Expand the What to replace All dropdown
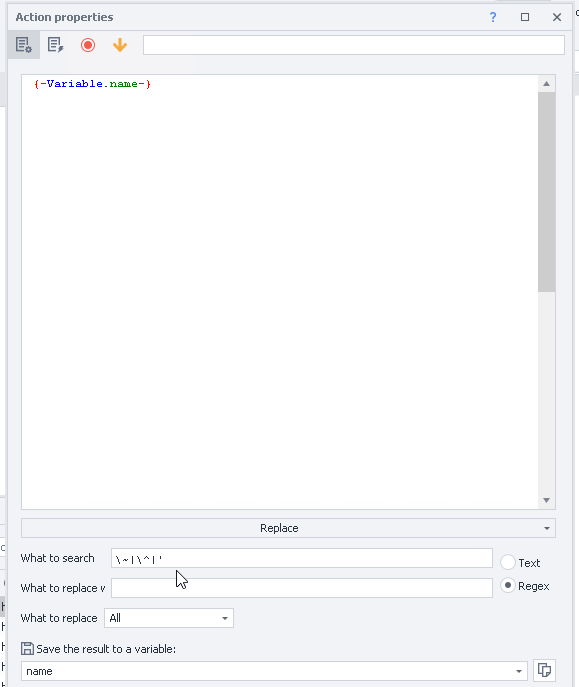 coord(169,618)
